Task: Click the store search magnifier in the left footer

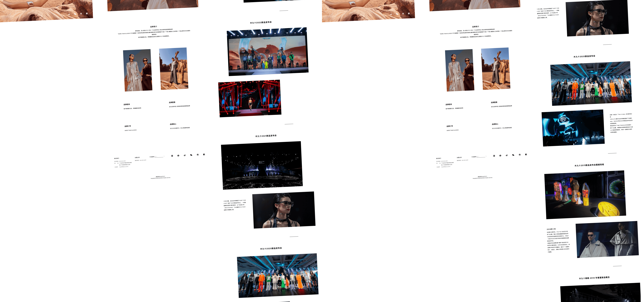Action: click(x=164, y=156)
